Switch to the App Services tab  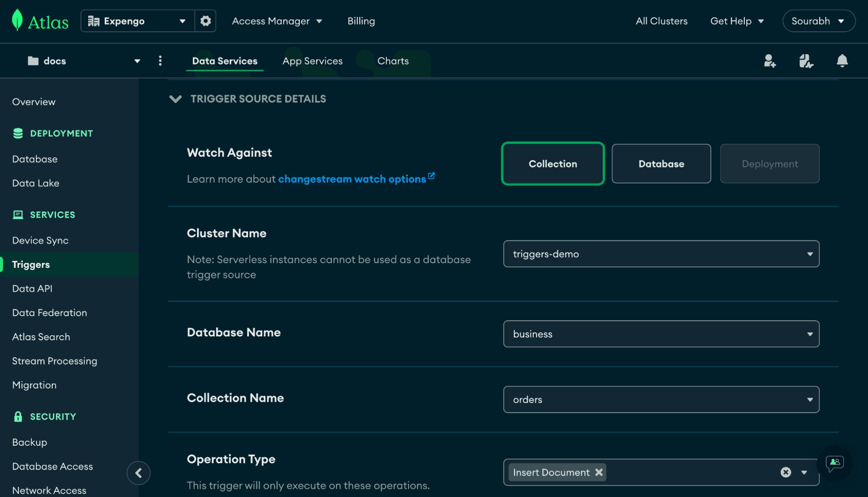point(312,59)
